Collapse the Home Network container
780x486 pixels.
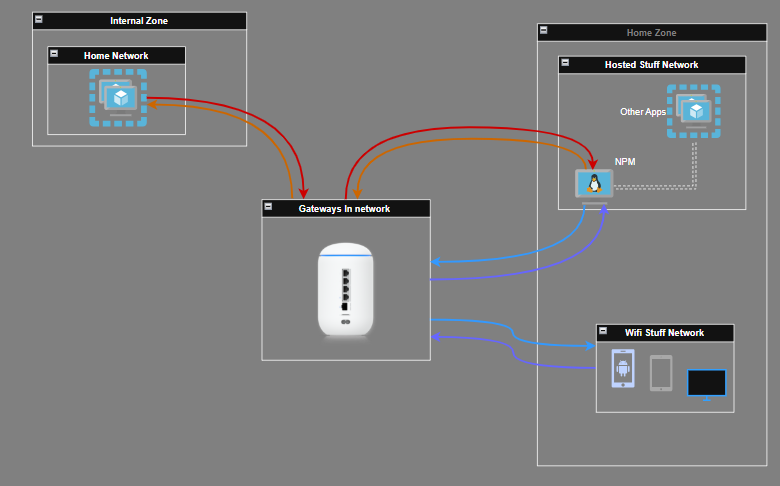(54, 53)
